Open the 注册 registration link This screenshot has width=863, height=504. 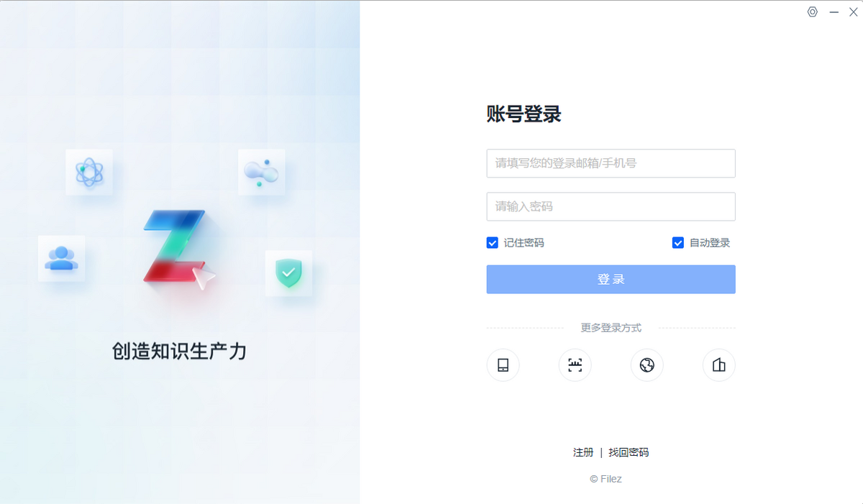pos(583,452)
